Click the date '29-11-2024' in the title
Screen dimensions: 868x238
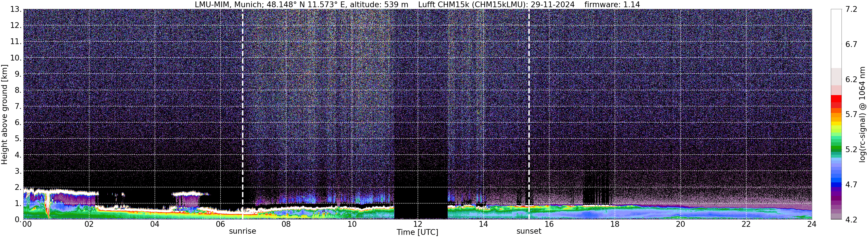[553, 4]
